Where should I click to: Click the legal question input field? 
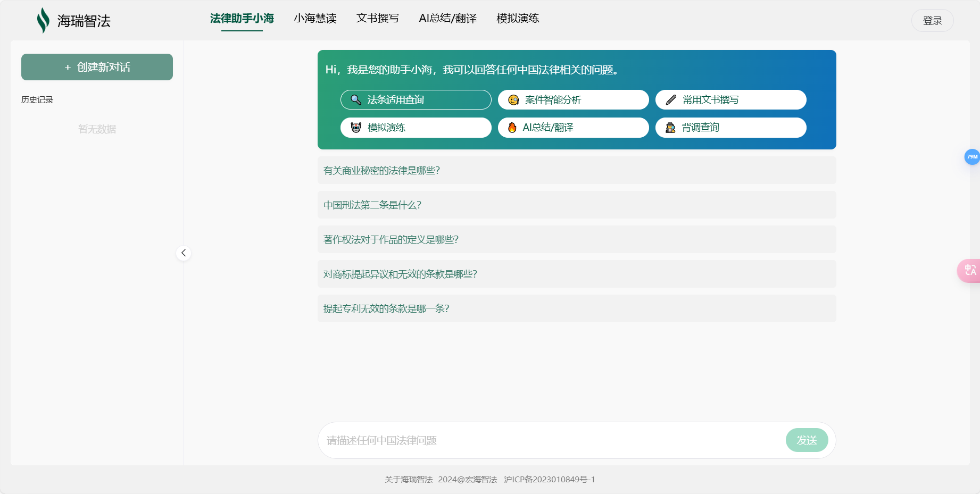pyautogui.click(x=532, y=440)
